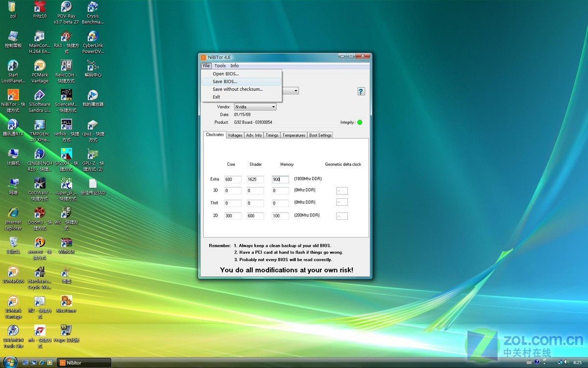Click the 3D Core clock field
This screenshot has width=588, height=368.
point(233,191)
